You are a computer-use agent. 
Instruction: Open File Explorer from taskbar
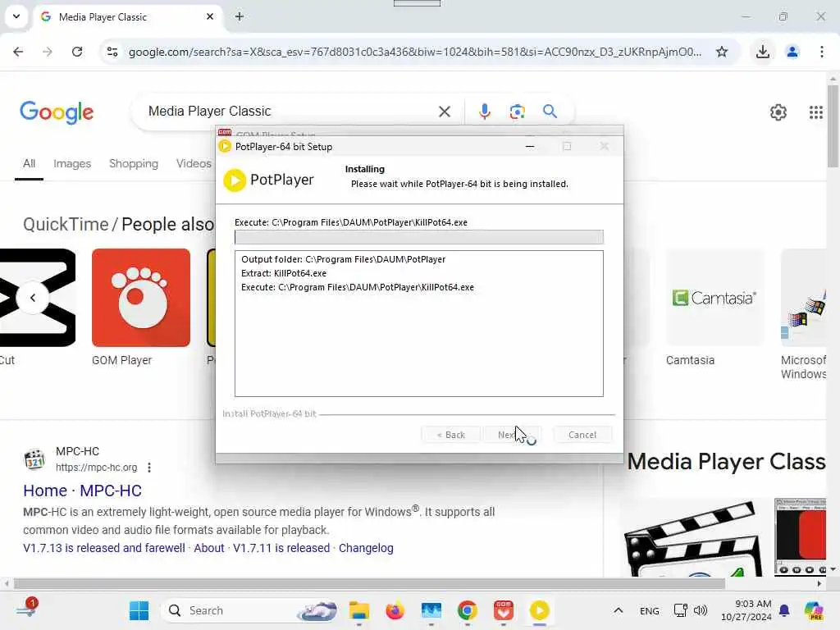point(359,610)
